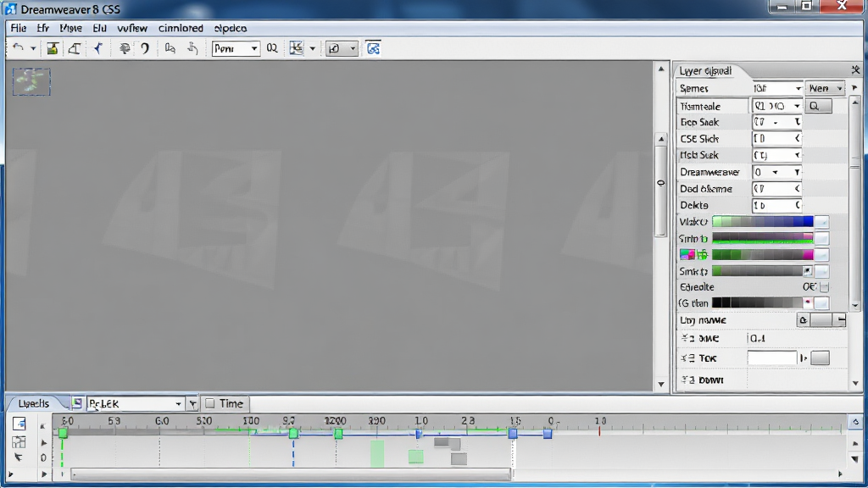Toggle the square button beside 'G tlan' bar
Screen dimensions: 868x488
pyautogui.click(x=821, y=303)
